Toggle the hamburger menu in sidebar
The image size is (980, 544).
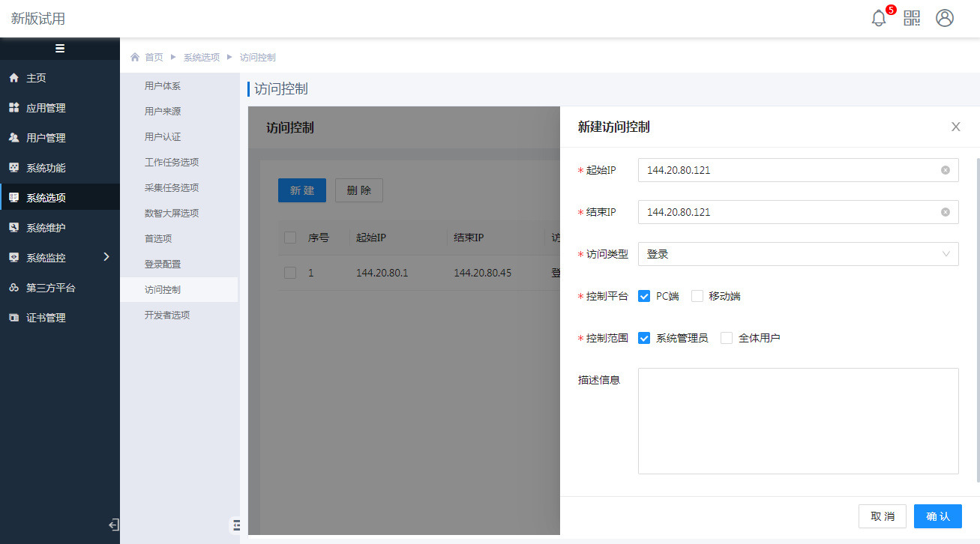60,49
